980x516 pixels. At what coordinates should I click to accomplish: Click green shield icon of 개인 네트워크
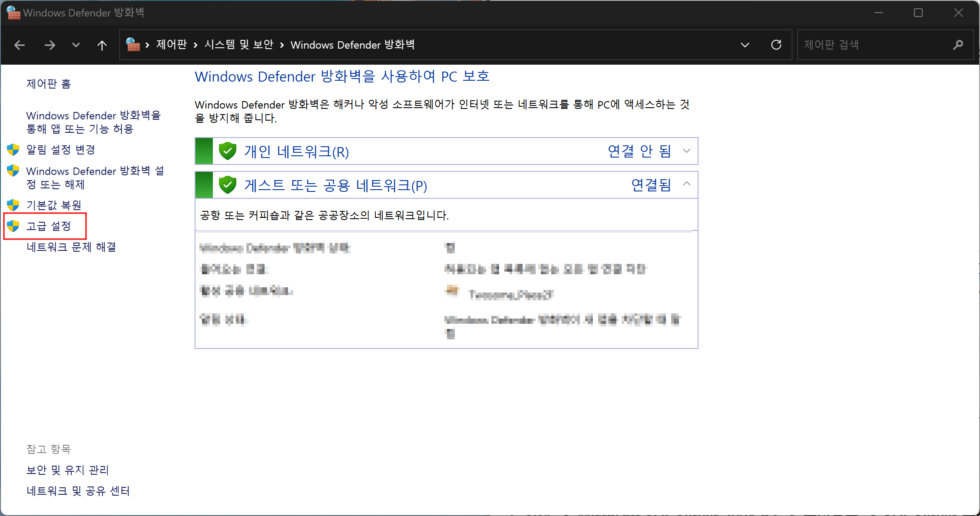click(x=228, y=151)
